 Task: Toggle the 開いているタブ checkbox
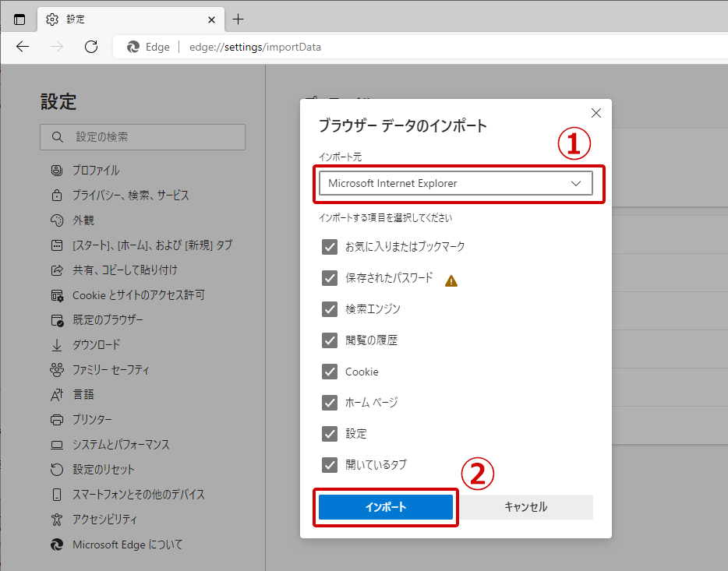click(330, 465)
